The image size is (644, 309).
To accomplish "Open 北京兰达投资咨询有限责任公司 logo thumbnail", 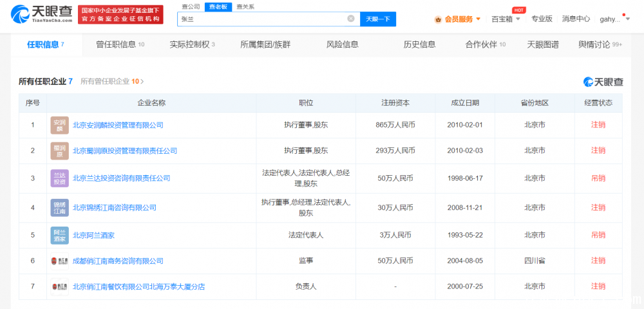I will tap(59, 178).
